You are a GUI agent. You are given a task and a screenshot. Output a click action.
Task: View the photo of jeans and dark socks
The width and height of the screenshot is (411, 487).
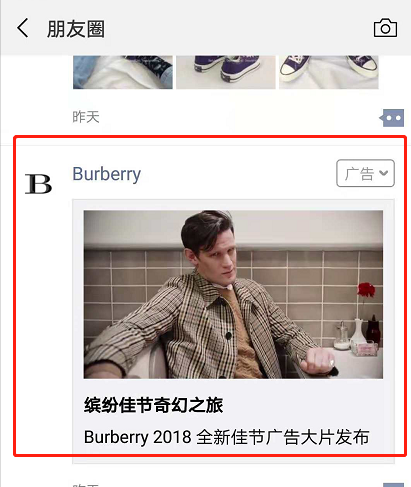pos(123,72)
